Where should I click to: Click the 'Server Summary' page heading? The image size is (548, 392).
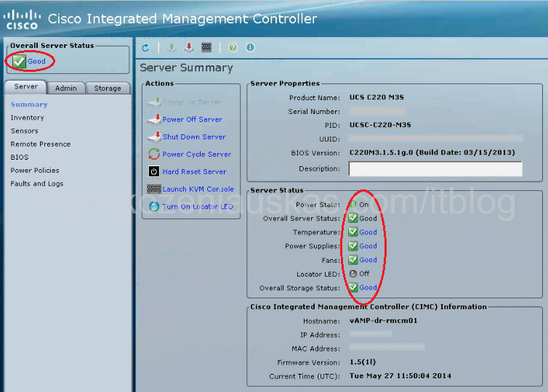(187, 68)
